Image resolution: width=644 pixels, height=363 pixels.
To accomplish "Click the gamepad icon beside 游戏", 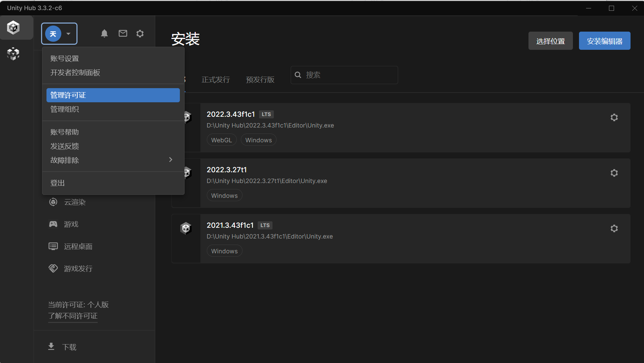I will [x=53, y=224].
